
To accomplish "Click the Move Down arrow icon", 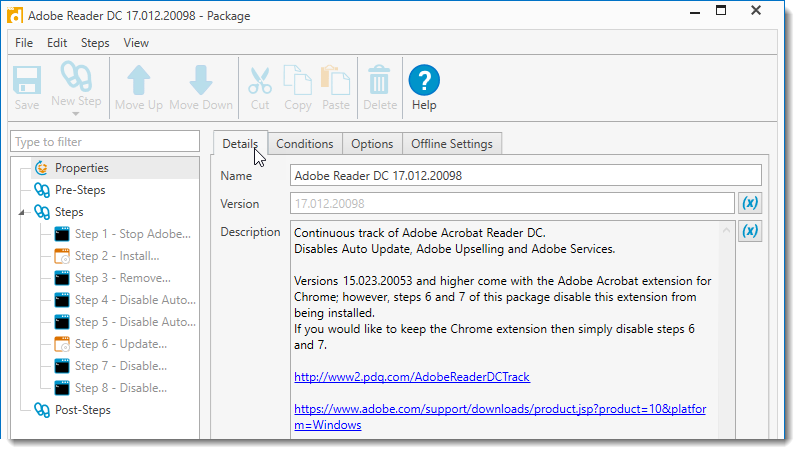I will pos(200,82).
